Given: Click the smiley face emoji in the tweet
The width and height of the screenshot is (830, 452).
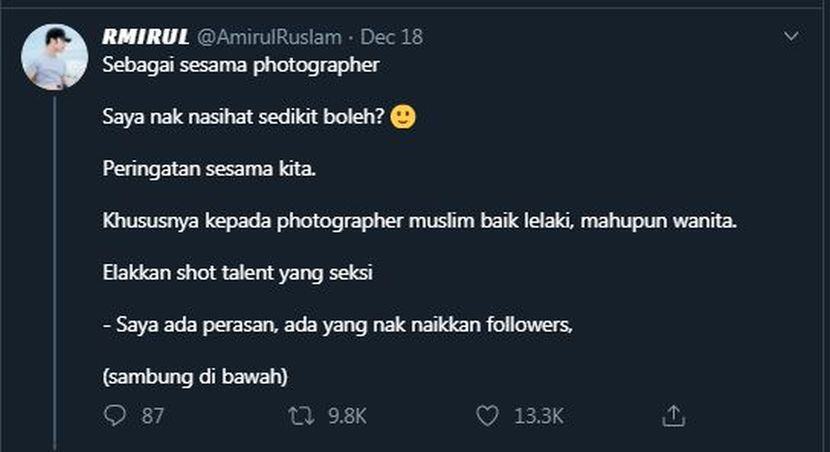Looking at the screenshot, I should (x=403, y=117).
